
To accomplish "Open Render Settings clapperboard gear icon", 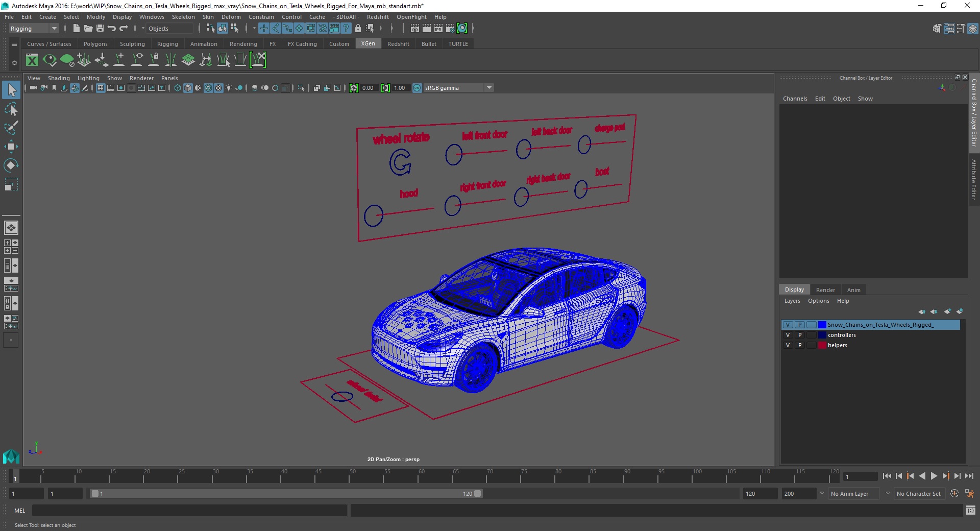I will click(x=450, y=29).
